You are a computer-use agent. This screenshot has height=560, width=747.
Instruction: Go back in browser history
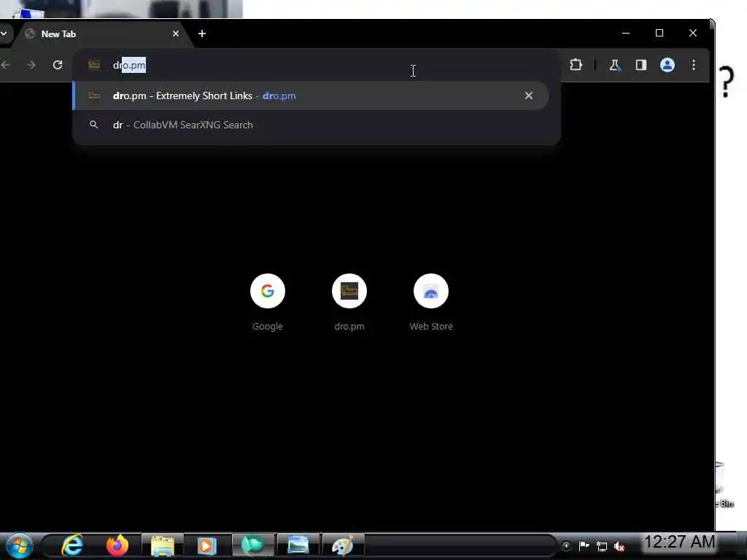click(5, 65)
